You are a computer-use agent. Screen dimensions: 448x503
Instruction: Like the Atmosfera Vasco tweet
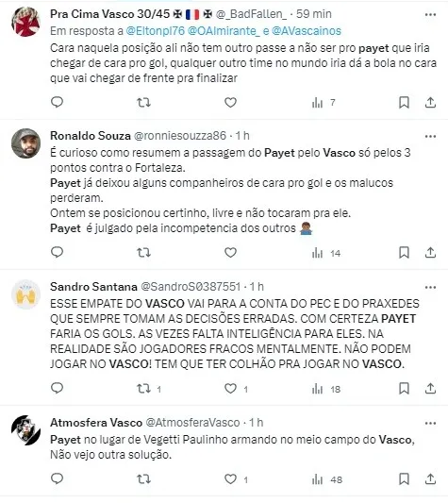coord(230,479)
